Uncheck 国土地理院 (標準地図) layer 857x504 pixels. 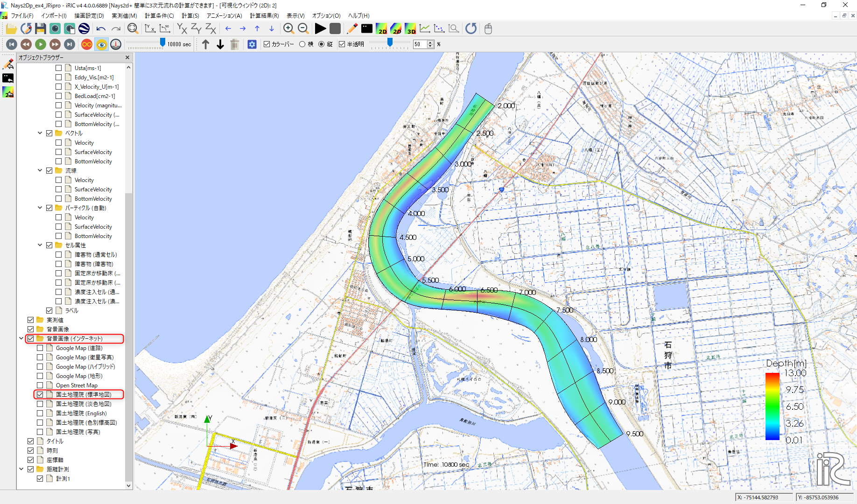coord(40,395)
